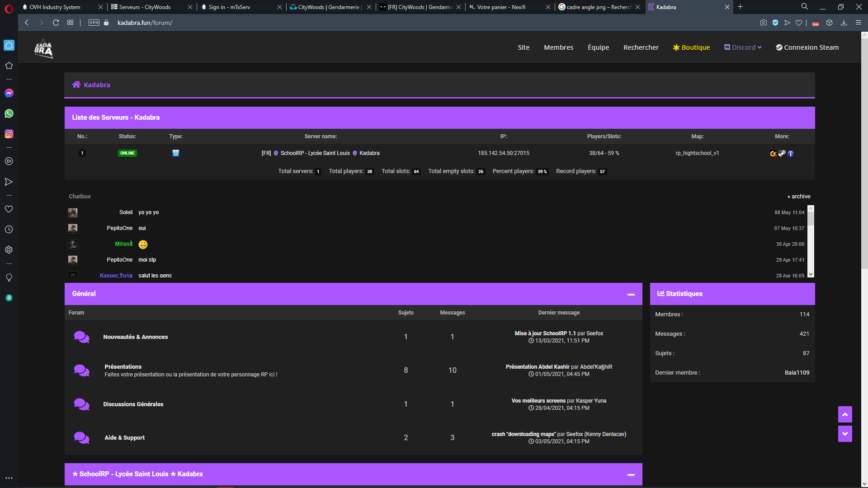
Task: Click the chatbox scrollbar down arrow
Action: click(x=811, y=274)
